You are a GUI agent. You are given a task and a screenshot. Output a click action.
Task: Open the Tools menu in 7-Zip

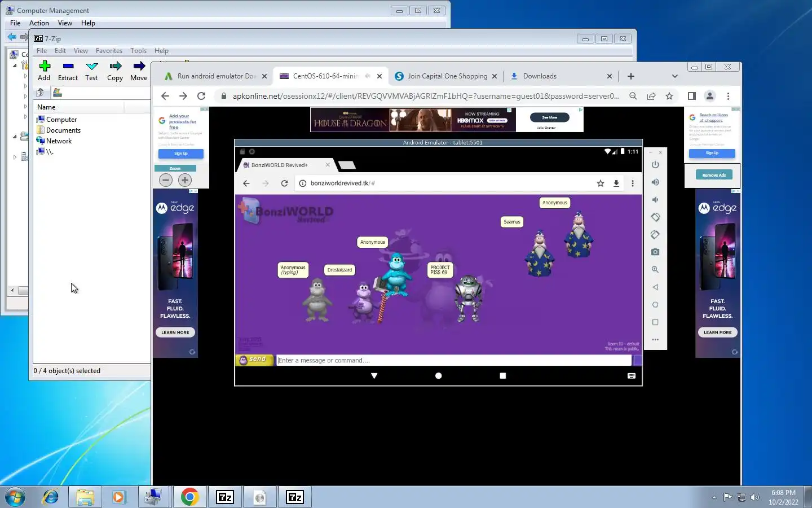(x=138, y=51)
